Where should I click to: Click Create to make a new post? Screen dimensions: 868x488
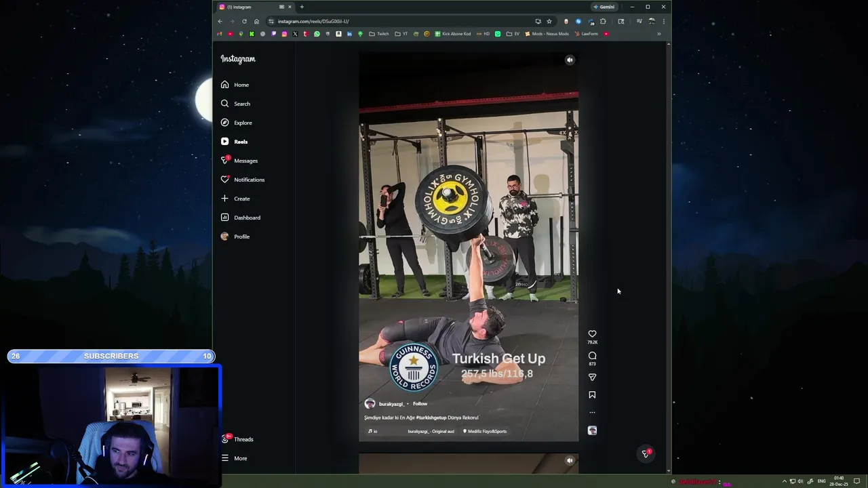235,199
